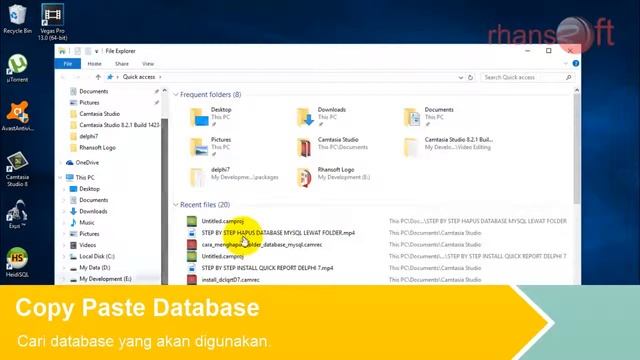Click the search magnifier icon
Viewport: 640px width, 360px height.
point(569,77)
